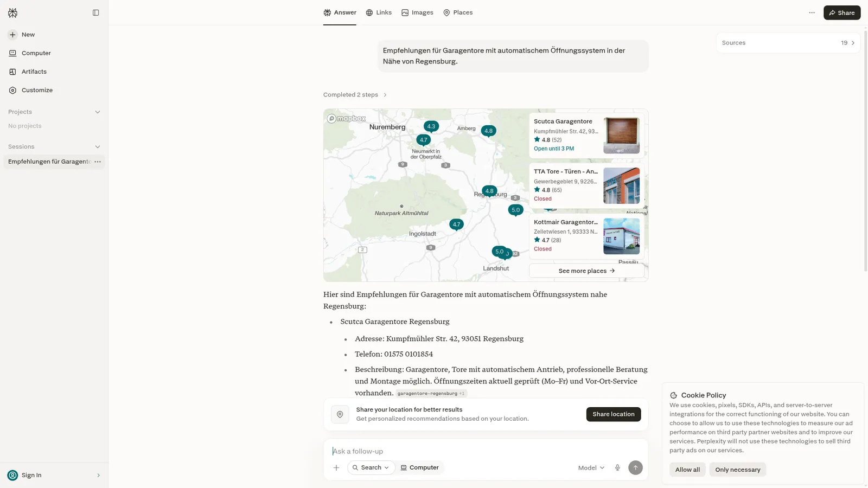This screenshot has width=868, height=488.
Task: Open the Search mode dropdown
Action: point(371,467)
